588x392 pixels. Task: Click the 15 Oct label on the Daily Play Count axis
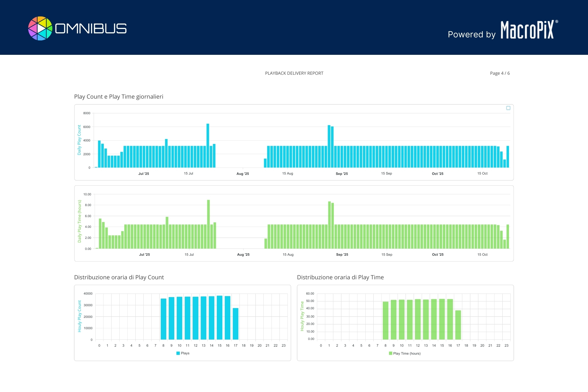coord(482,173)
